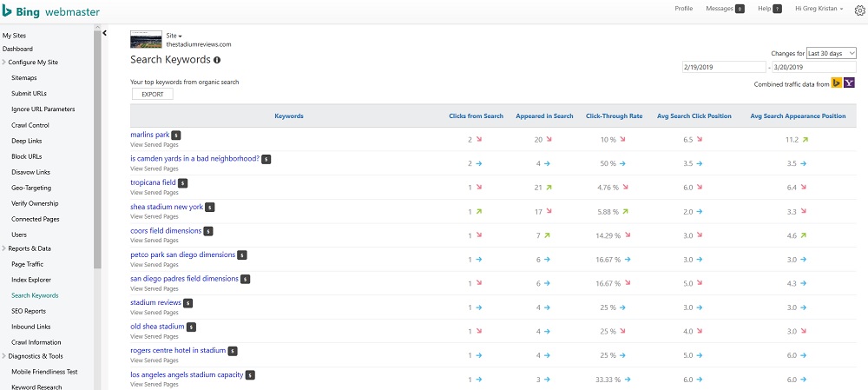Open old shea stadium keyword link

point(157,327)
